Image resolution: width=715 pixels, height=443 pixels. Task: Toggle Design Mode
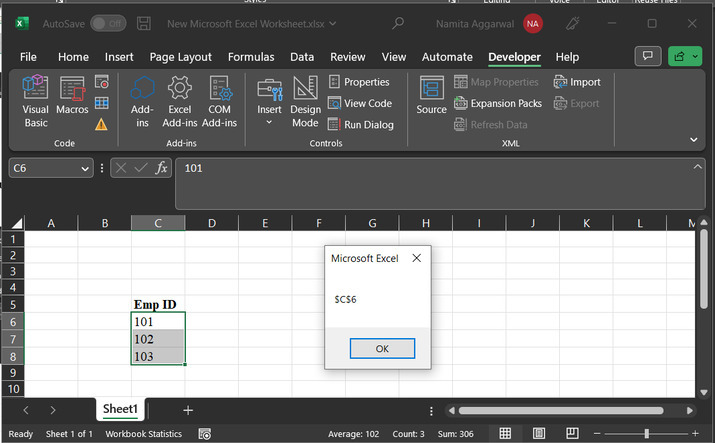click(x=305, y=101)
